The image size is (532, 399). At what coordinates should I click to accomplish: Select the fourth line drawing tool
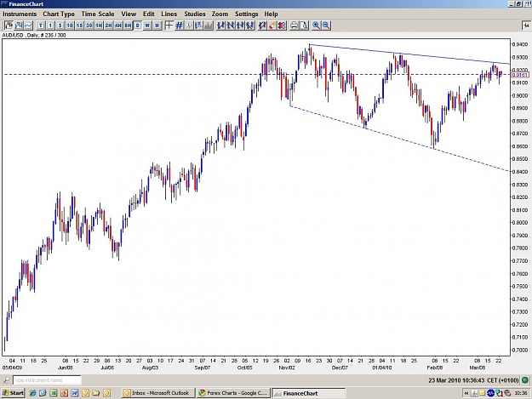(250, 26)
